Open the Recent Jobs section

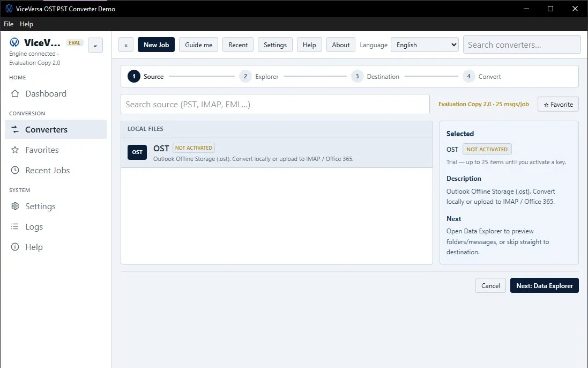pyautogui.click(x=56, y=170)
